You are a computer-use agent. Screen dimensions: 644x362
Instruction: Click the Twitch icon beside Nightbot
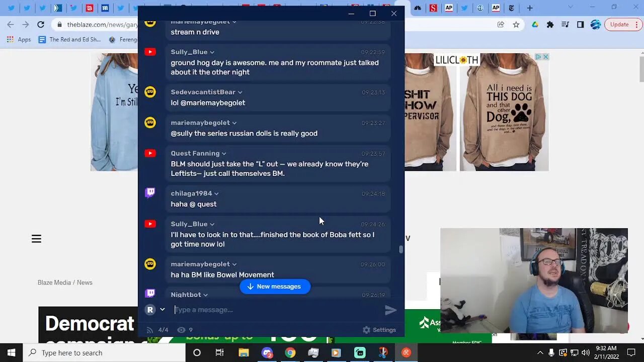tap(150, 293)
